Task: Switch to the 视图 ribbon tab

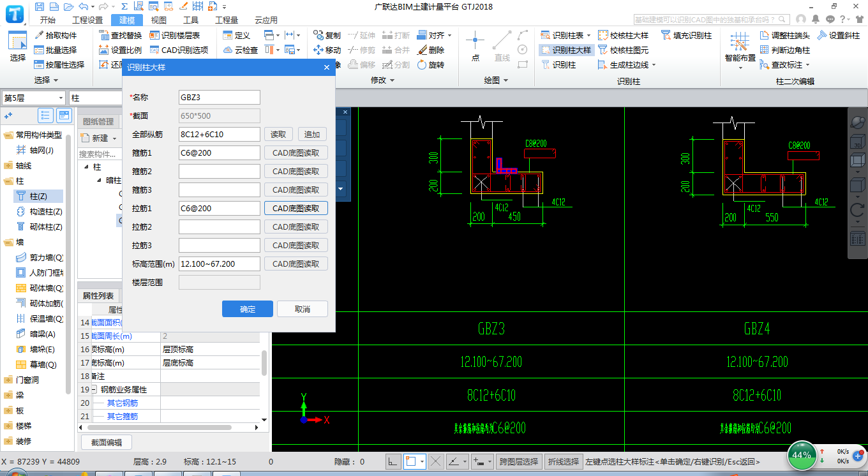Action: tap(158, 20)
